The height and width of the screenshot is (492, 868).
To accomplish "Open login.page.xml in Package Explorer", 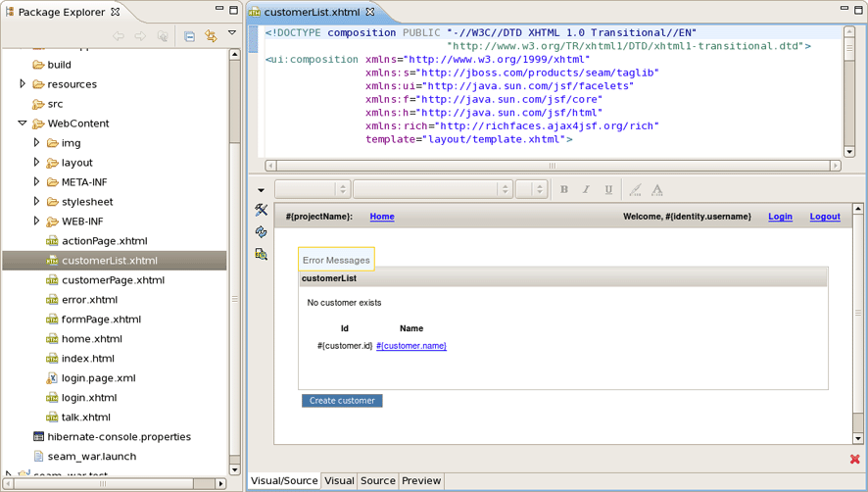I will (98, 378).
